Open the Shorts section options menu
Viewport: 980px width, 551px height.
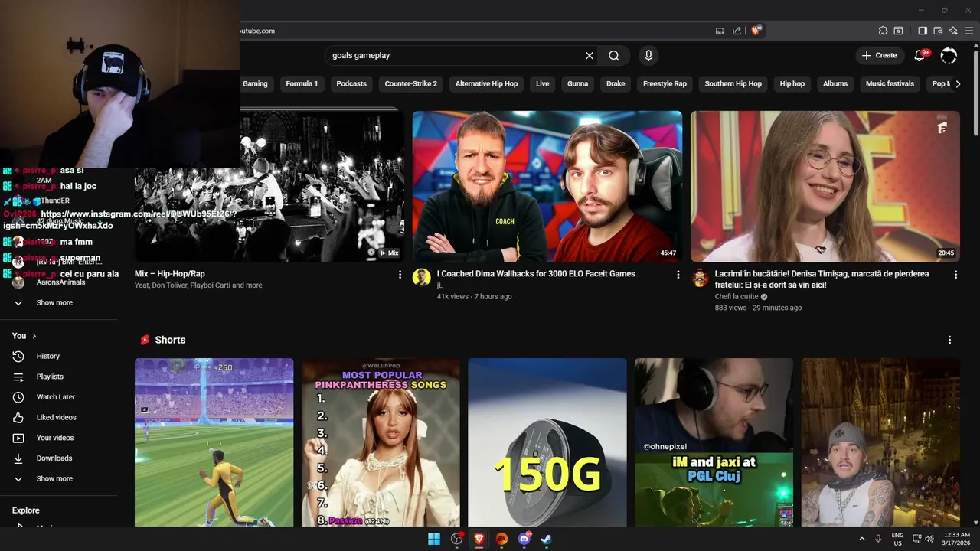[949, 340]
